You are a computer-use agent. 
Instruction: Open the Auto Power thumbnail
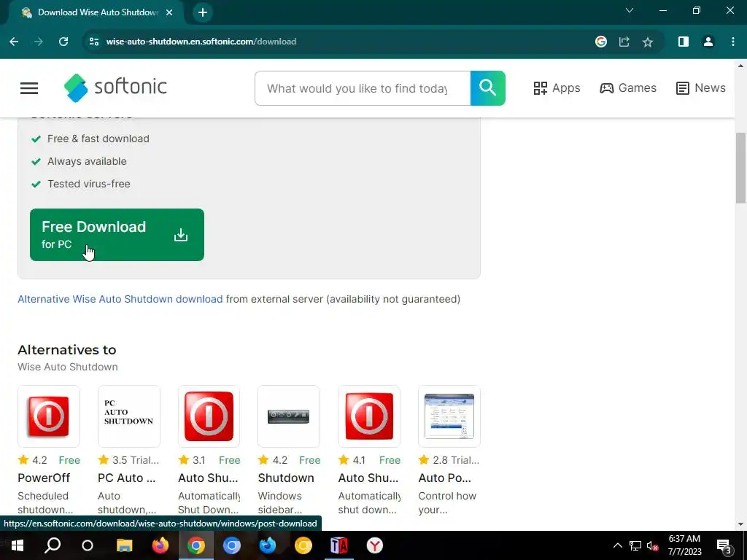coord(449,416)
